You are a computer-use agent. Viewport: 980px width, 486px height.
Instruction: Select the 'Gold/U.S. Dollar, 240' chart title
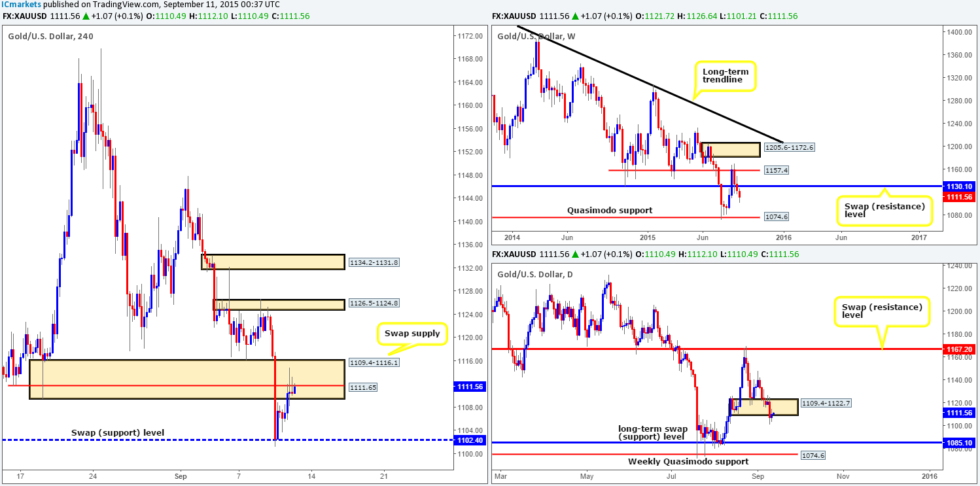coord(50,36)
